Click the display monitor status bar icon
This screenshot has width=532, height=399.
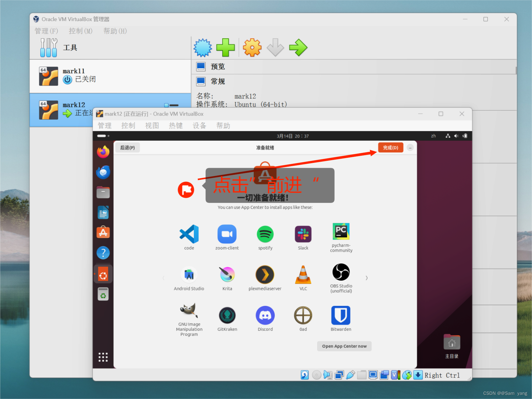click(x=373, y=375)
